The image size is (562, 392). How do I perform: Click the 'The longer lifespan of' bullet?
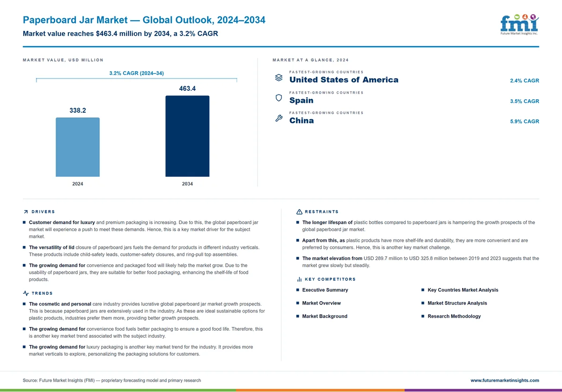click(416, 226)
